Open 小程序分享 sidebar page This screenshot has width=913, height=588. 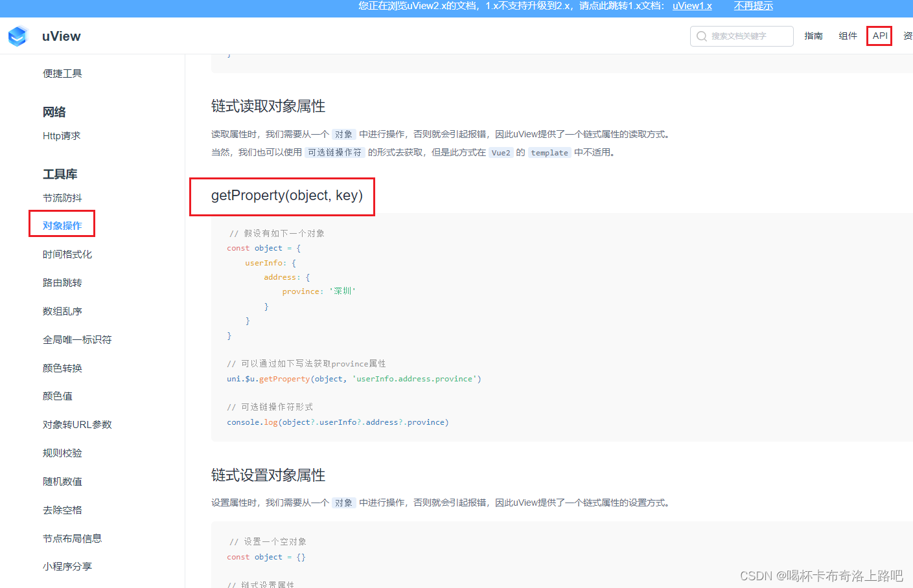(x=67, y=566)
